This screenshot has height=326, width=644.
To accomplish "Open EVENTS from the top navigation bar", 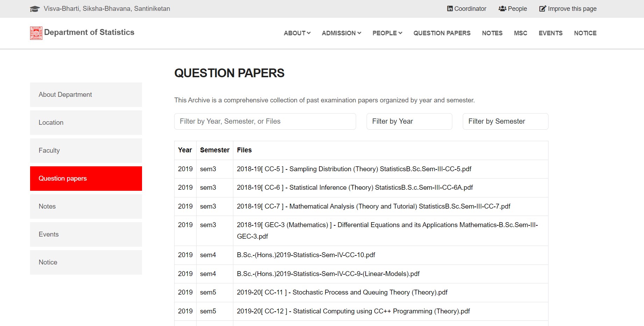I will coord(550,33).
